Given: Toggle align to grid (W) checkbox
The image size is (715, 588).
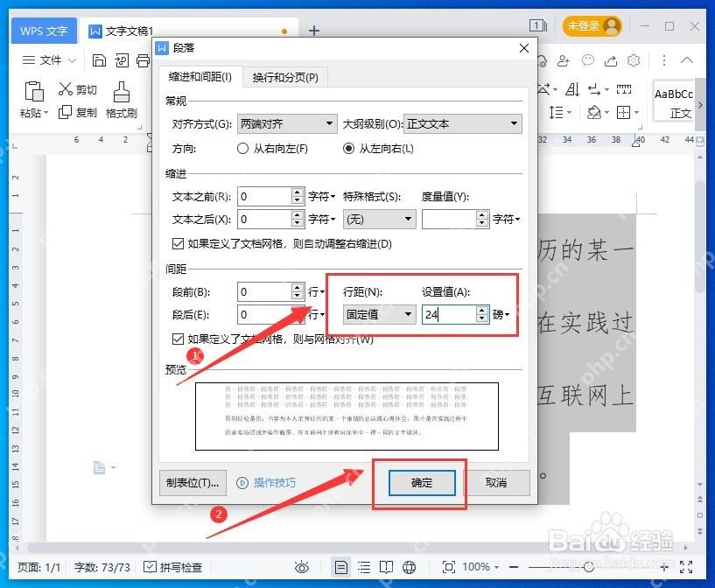Looking at the screenshot, I should tap(178, 339).
